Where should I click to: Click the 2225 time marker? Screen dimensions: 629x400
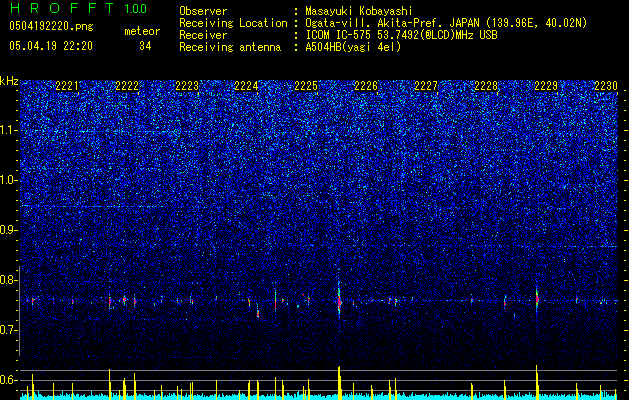[x=306, y=86]
